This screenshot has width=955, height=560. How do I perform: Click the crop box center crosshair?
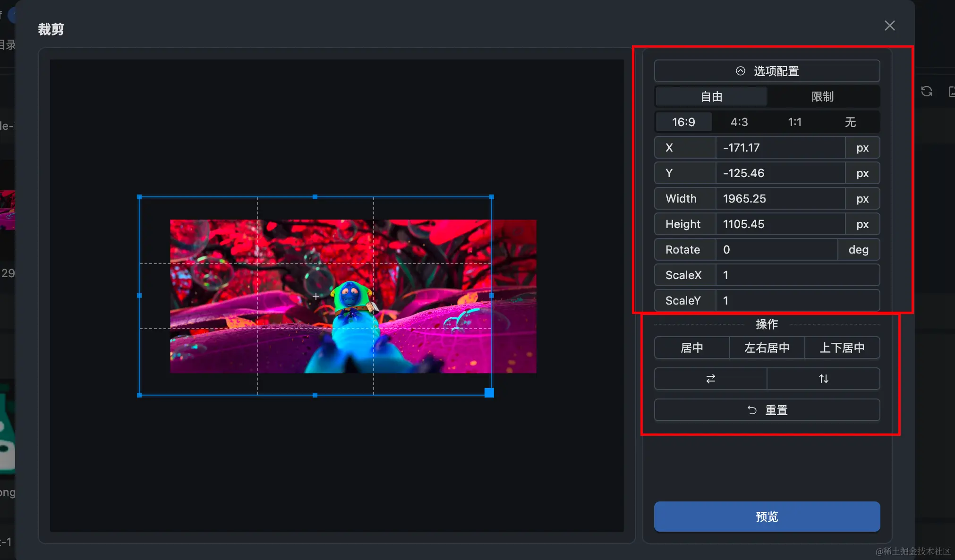(315, 297)
